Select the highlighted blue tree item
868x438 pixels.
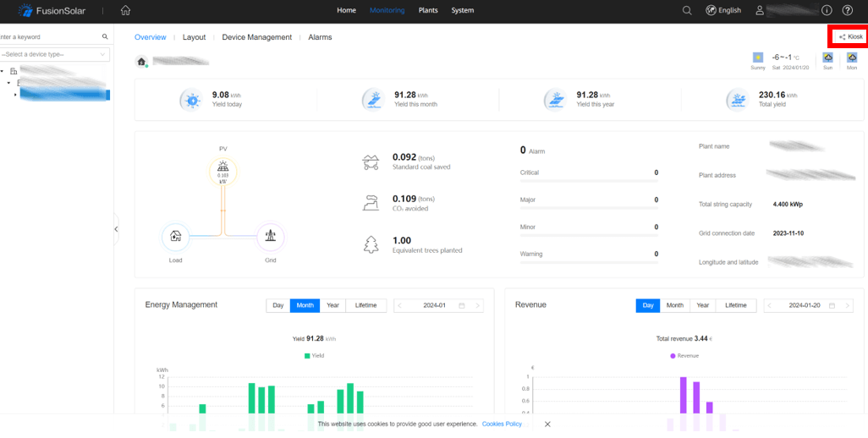point(65,95)
